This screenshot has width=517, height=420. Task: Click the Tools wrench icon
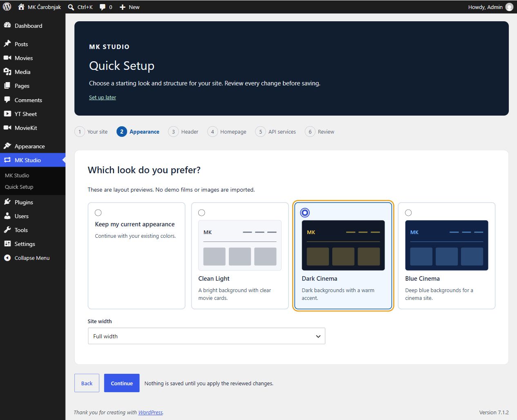pyautogui.click(x=7, y=230)
